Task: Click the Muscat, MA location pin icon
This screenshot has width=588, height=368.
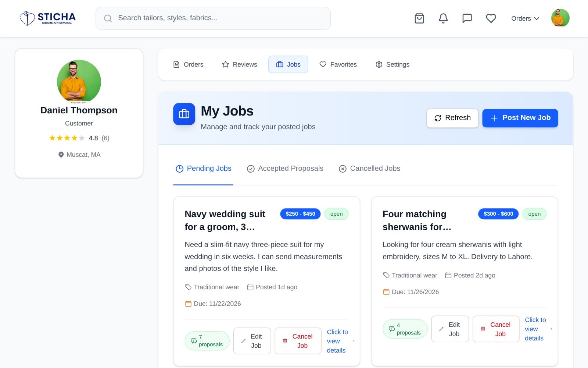Action: [61, 155]
